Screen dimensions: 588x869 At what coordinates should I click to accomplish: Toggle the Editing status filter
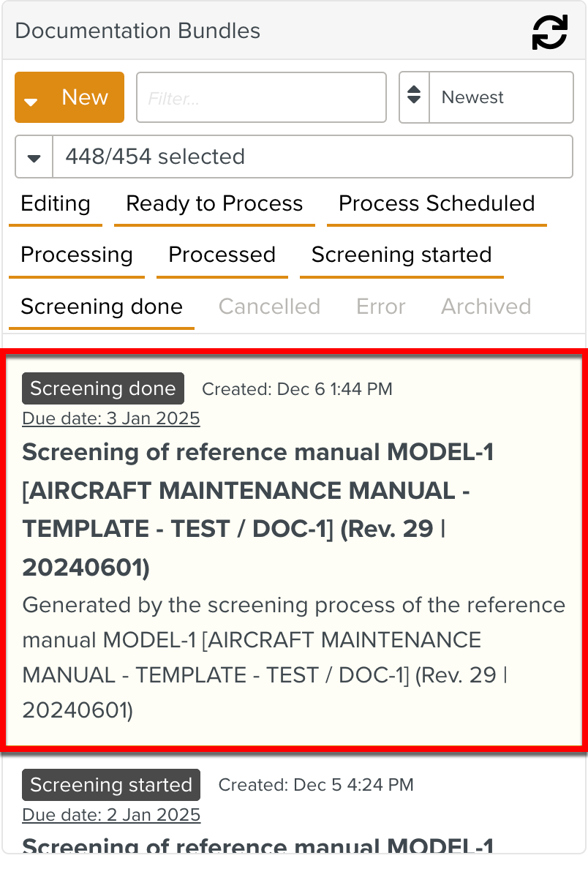tap(56, 204)
